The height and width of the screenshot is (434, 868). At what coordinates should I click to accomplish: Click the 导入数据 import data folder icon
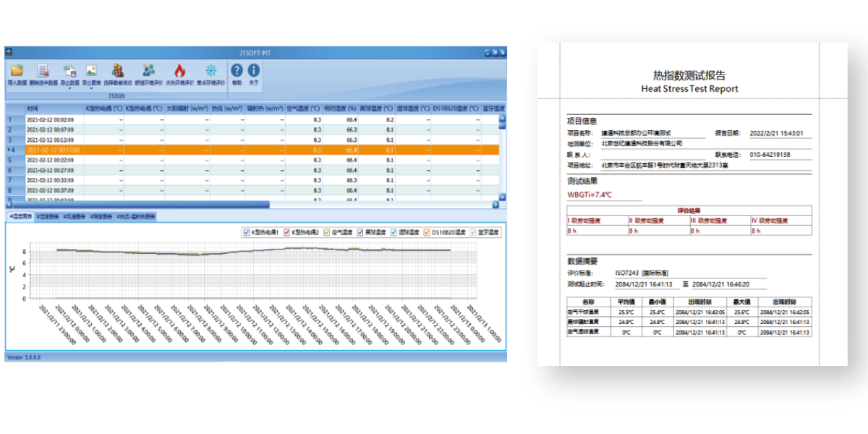click(x=17, y=71)
